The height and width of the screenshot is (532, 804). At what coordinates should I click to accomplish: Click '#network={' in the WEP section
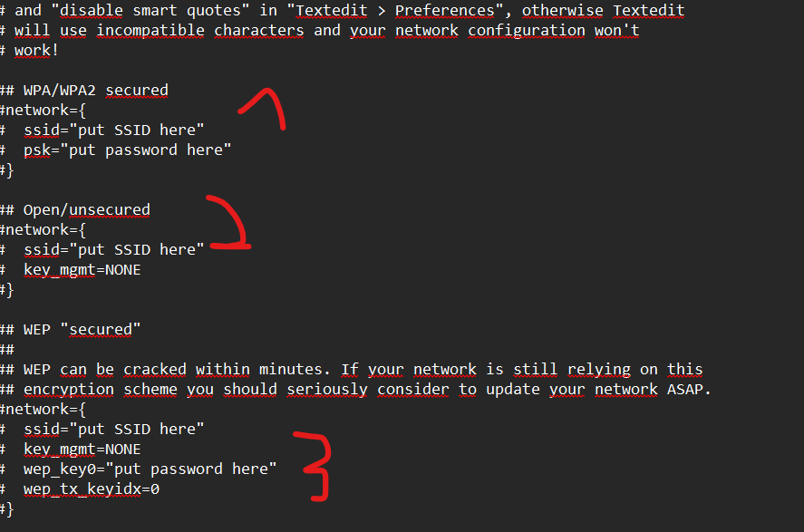point(44,410)
